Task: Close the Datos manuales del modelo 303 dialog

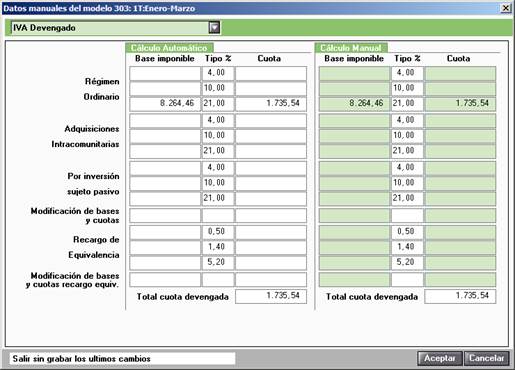Action: 506,8
